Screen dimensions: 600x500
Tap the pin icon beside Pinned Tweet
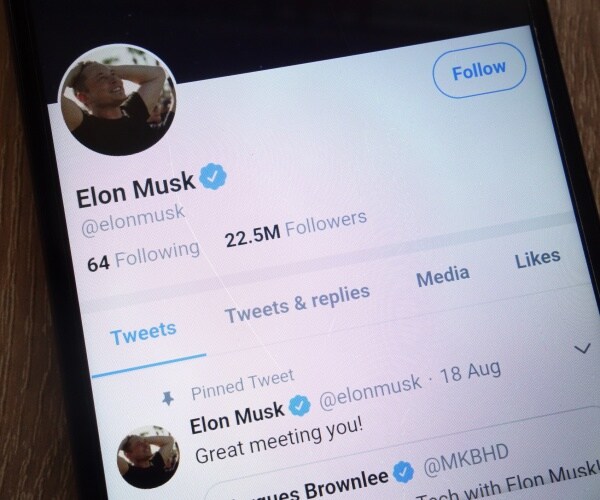(x=168, y=398)
